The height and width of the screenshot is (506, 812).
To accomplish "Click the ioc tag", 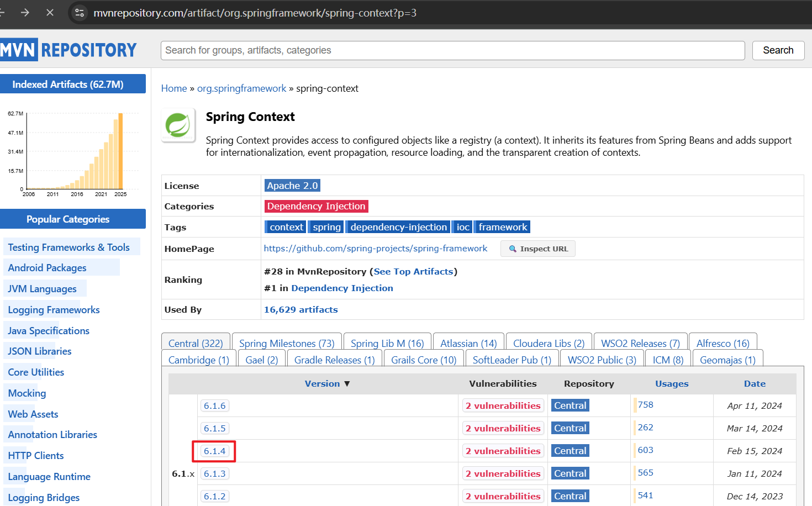I will click(463, 227).
